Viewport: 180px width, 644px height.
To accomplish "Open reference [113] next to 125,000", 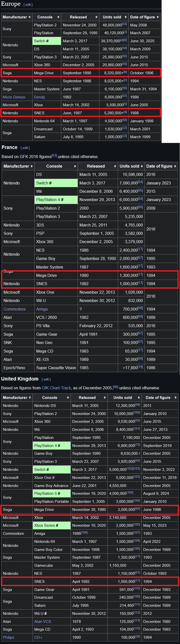I will point(137,621).
